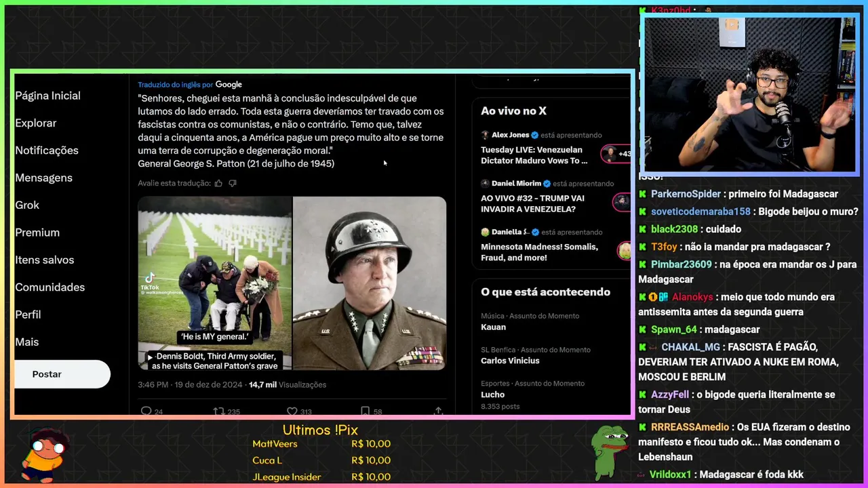868x488 pixels.
Task: Open Daniella Minnesota Madness broadcast
Action: tap(539, 252)
